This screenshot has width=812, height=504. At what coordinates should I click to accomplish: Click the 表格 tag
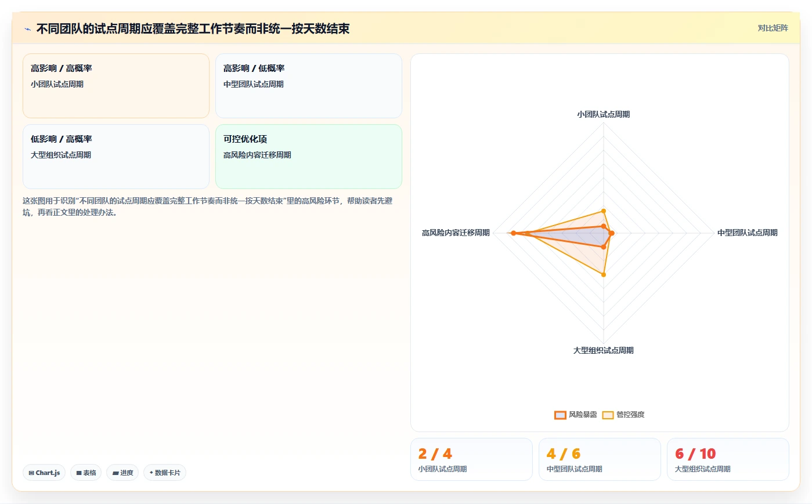(x=86, y=473)
